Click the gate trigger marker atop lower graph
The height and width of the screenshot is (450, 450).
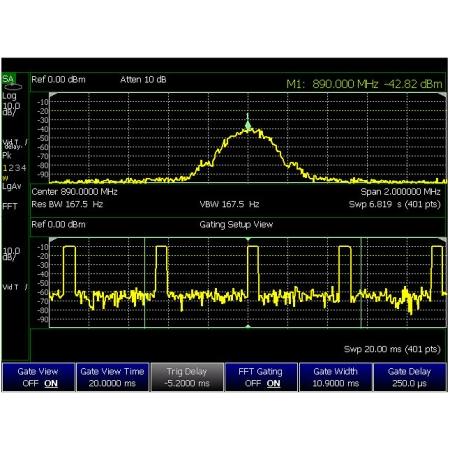point(248,239)
